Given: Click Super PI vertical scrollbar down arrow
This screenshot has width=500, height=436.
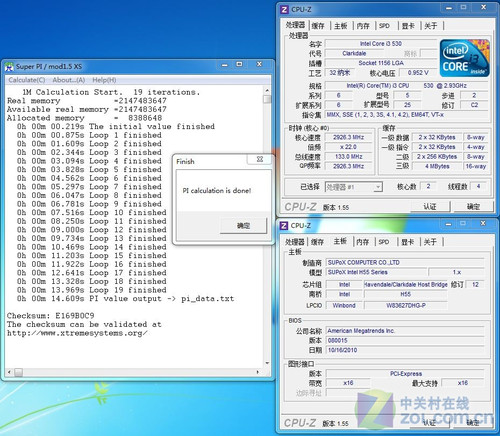Looking at the screenshot, I should pyautogui.click(x=267, y=363).
